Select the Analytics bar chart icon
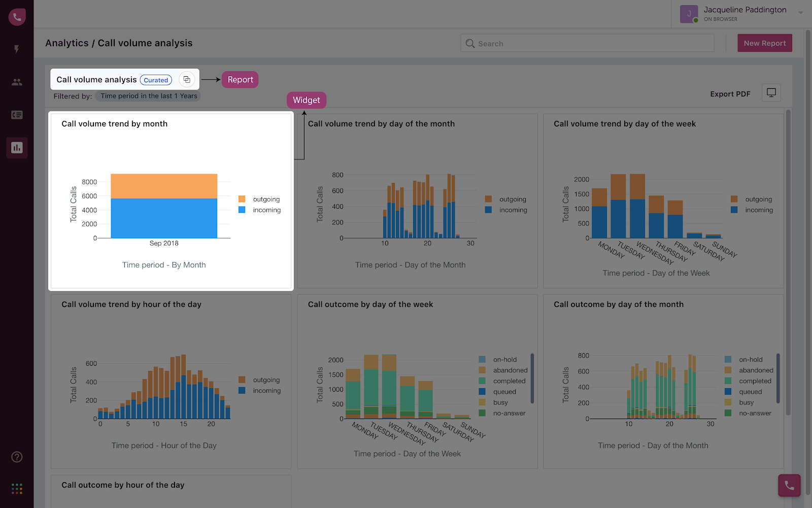Image resolution: width=812 pixels, height=508 pixels. [x=17, y=148]
